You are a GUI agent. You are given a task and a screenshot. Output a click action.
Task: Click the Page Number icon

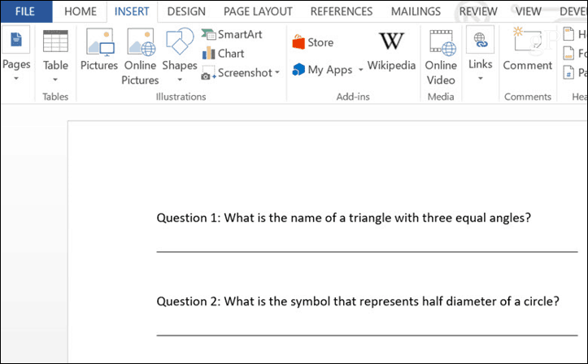tap(568, 72)
